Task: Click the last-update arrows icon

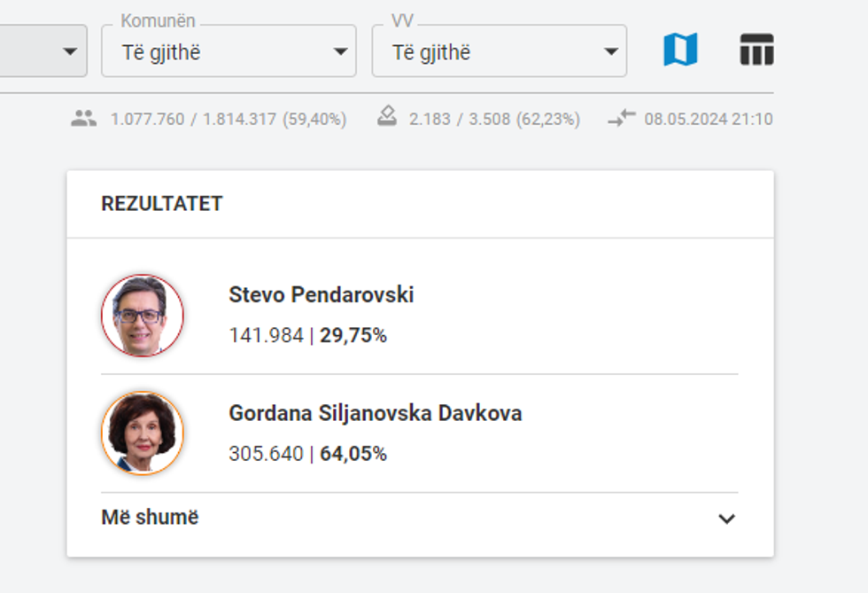Action: [x=622, y=118]
